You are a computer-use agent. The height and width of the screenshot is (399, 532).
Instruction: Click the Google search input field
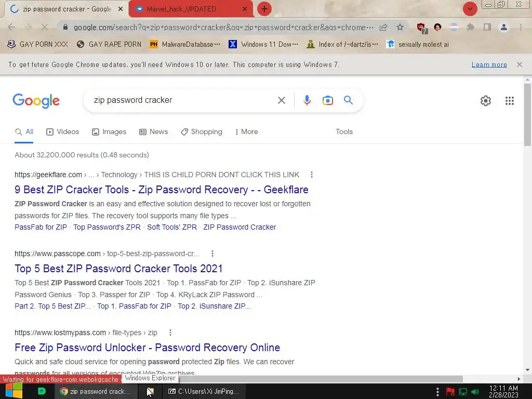tap(183, 100)
